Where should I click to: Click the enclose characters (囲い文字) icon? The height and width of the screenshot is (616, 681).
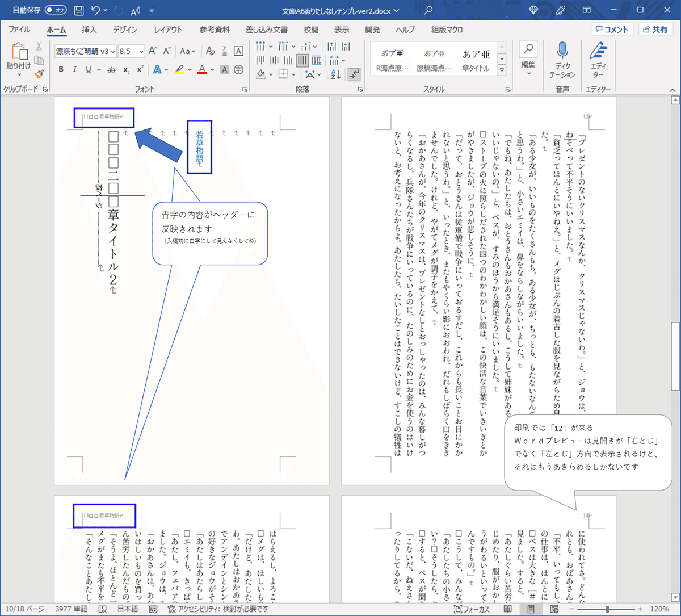click(238, 69)
